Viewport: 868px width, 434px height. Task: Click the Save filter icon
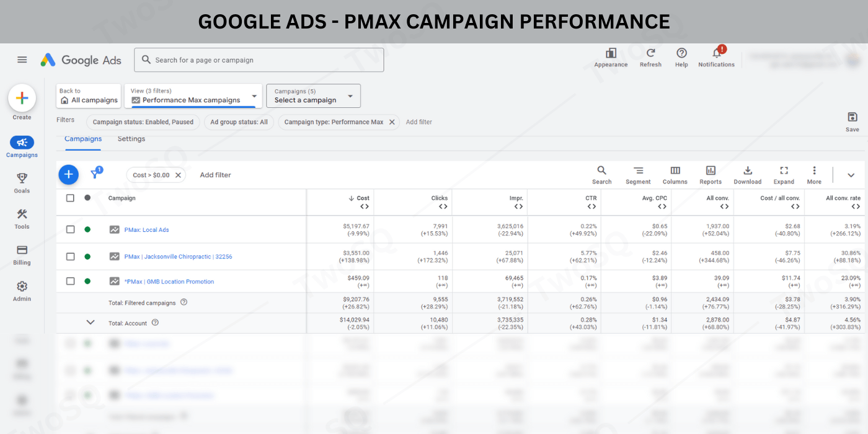point(852,118)
